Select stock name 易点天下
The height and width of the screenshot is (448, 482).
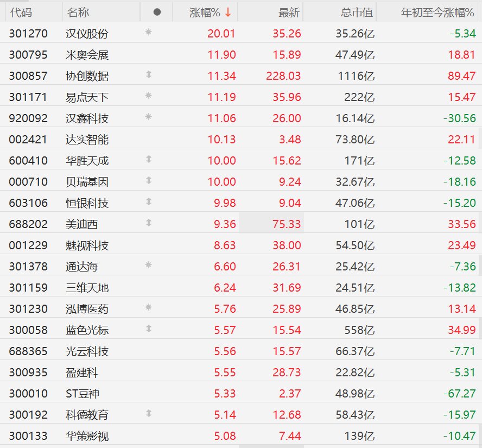[87, 97]
